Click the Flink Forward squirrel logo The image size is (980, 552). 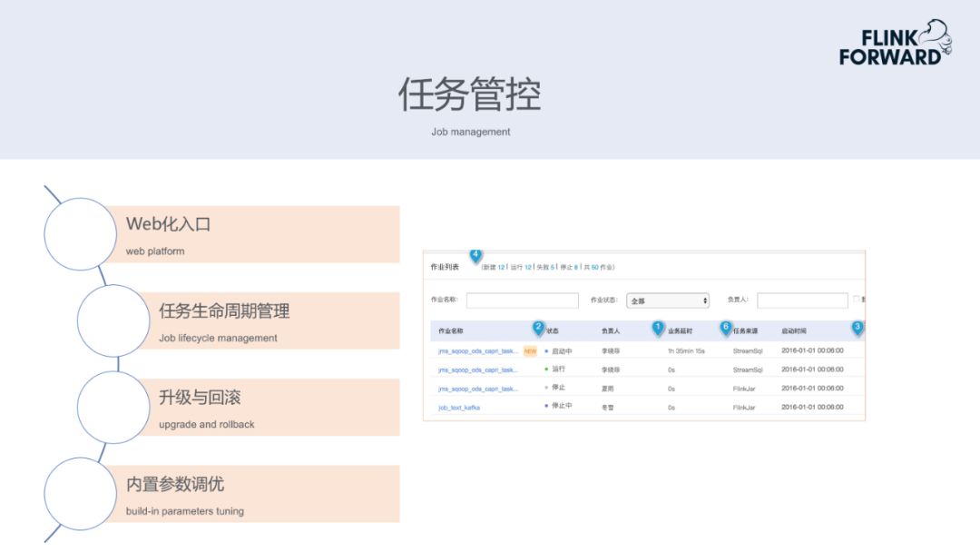click(x=896, y=43)
